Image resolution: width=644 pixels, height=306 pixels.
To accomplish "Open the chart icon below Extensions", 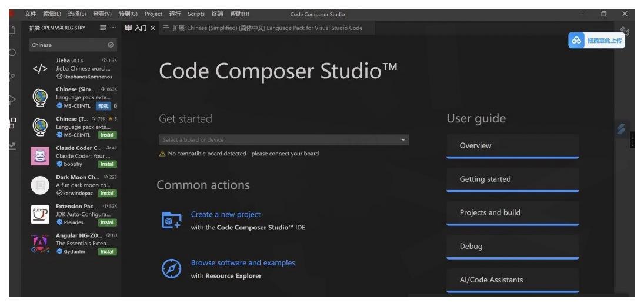I will pos(12,146).
